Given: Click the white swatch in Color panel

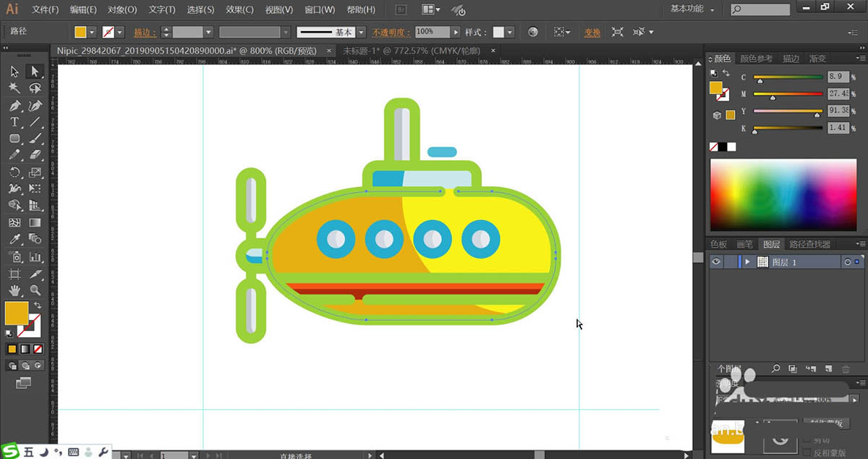Looking at the screenshot, I should (x=731, y=147).
